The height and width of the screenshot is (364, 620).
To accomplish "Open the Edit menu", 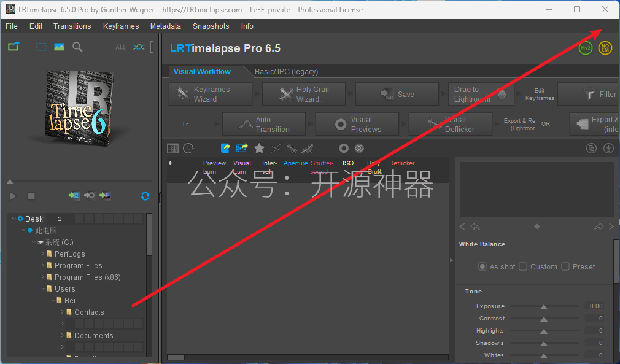I will 36,26.
